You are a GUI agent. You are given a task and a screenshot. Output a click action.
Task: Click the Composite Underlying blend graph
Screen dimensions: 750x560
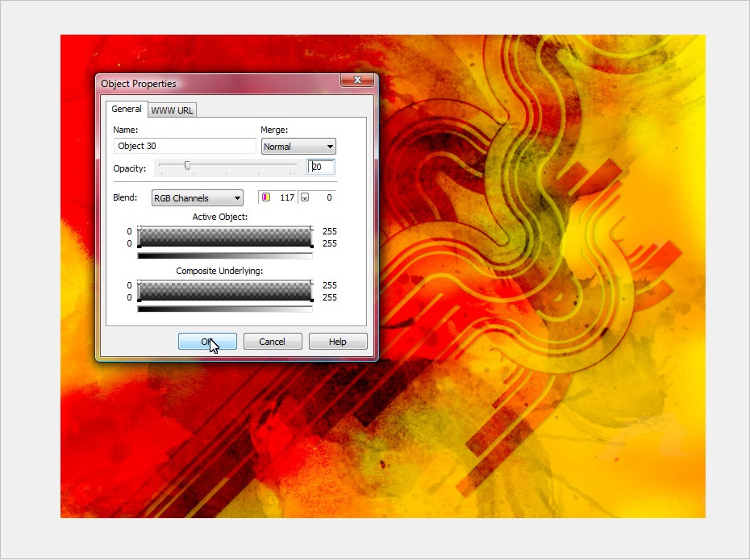tap(225, 291)
